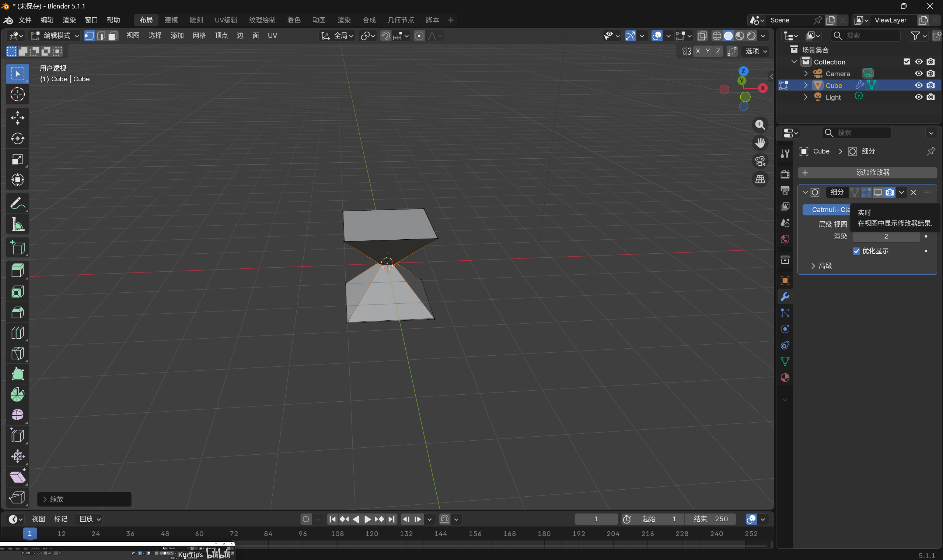The image size is (943, 560).
Task: Choose the Extrude Region tool
Action: 17,271
